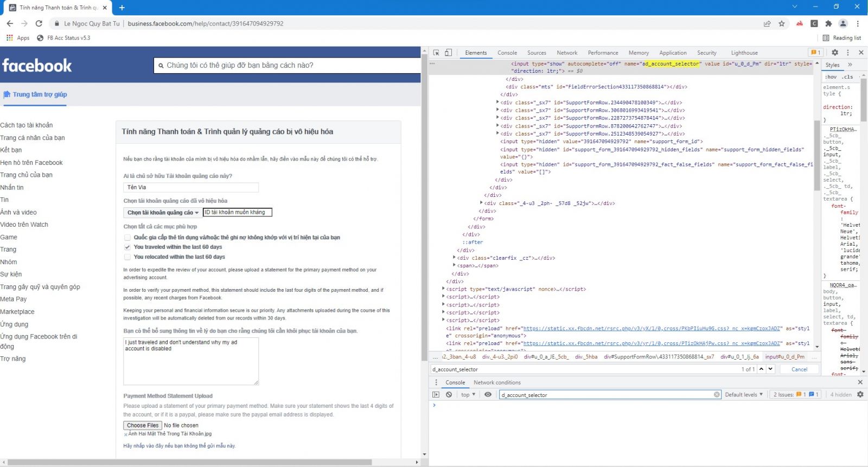Viewport: 868px width, 467px height.
Task: Go to previous search result arrow
Action: coord(761,369)
